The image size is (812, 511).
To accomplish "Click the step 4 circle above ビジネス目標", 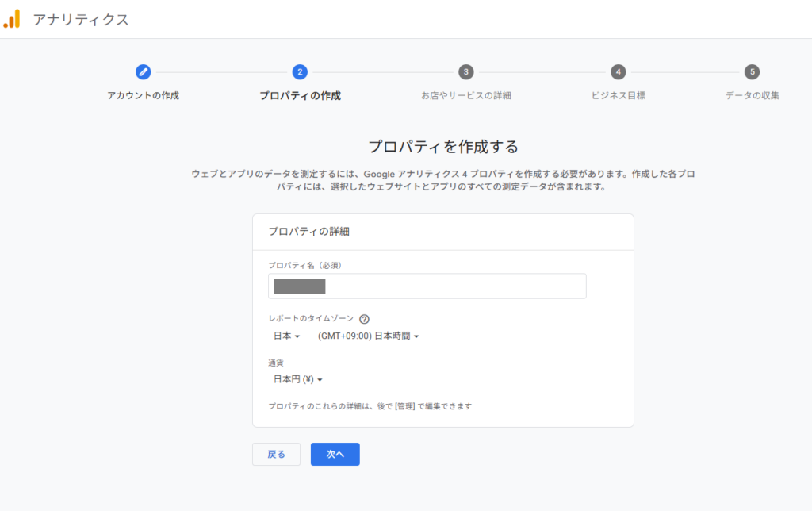I will pyautogui.click(x=619, y=72).
